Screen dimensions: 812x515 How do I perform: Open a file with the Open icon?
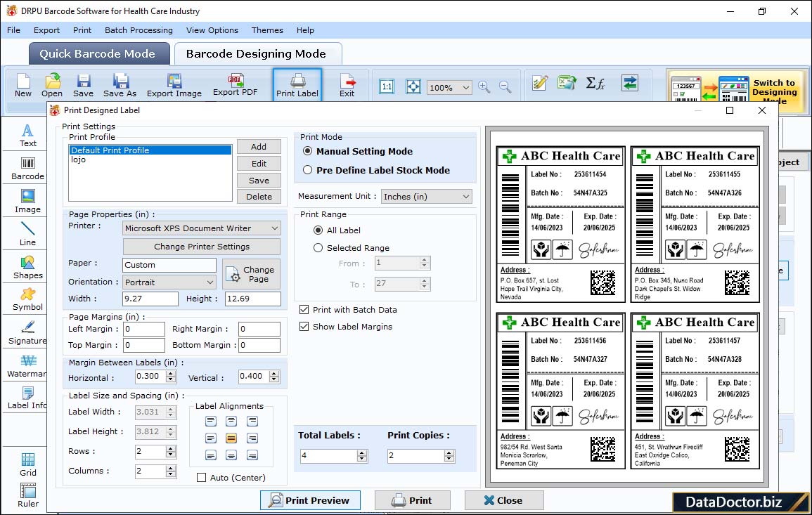tap(52, 86)
